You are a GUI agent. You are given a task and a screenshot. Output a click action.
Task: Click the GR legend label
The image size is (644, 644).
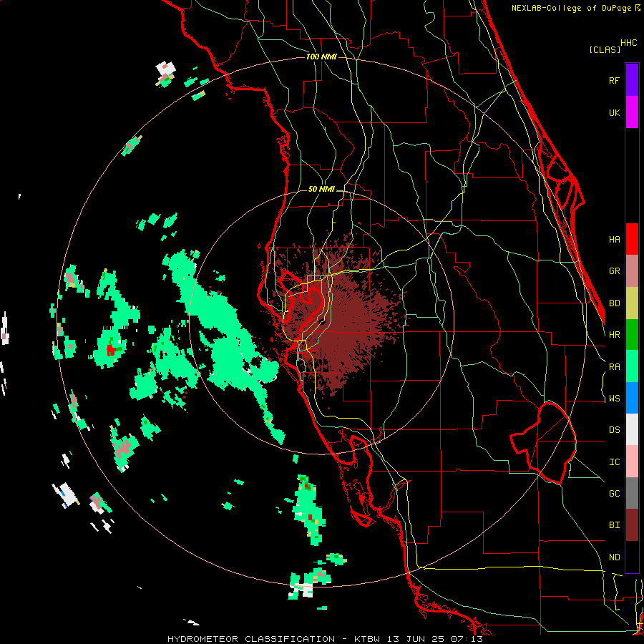point(615,271)
